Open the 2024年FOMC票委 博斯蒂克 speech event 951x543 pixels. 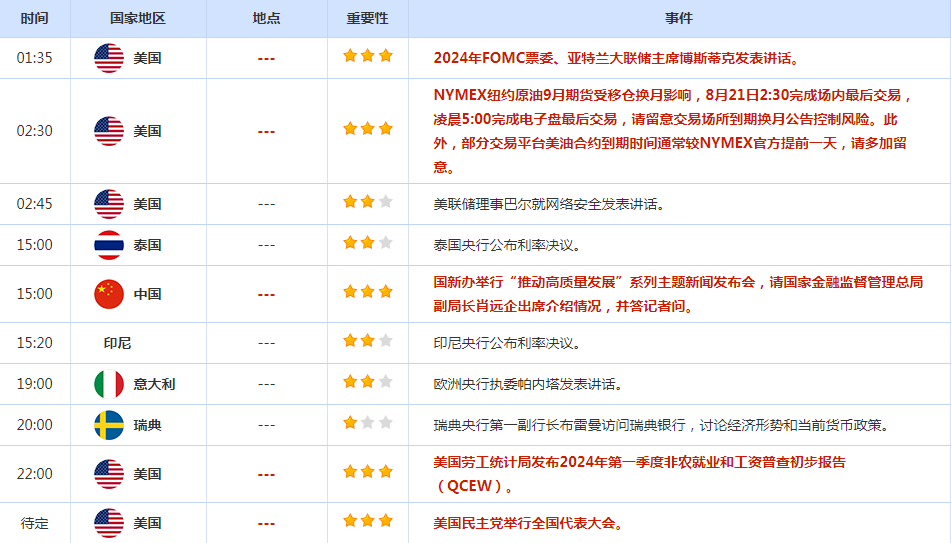point(617,58)
